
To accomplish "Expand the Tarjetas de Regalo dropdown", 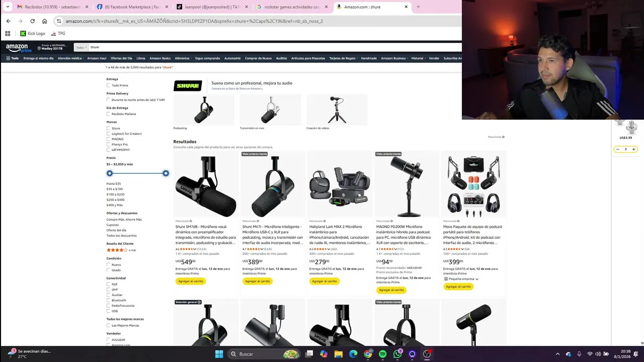I will (x=343, y=58).
